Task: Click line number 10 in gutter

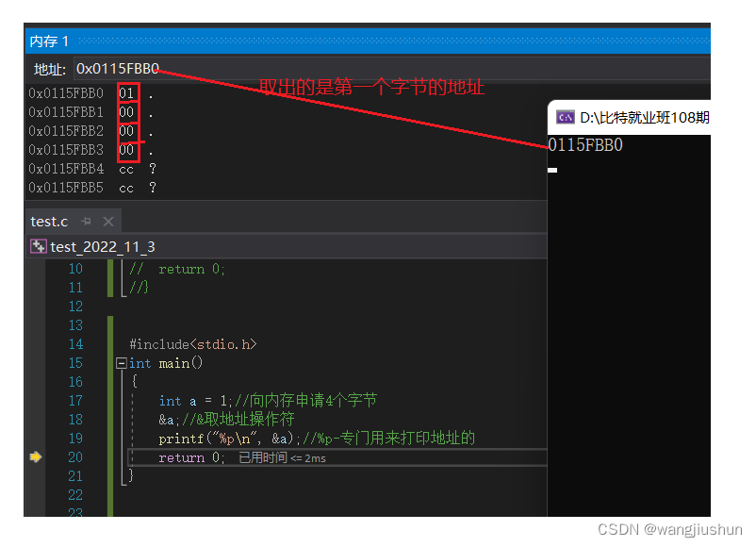Action: tap(75, 269)
